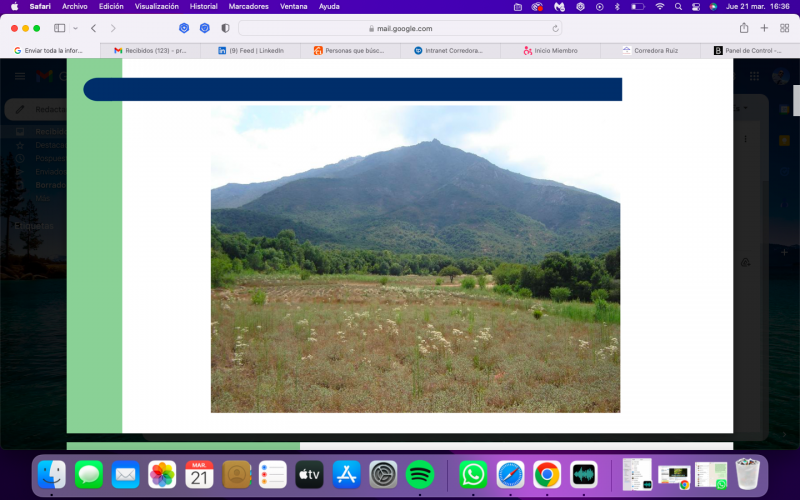Click the Gmail Redactar compose button
Screen dimensions: 800x500
point(36,109)
